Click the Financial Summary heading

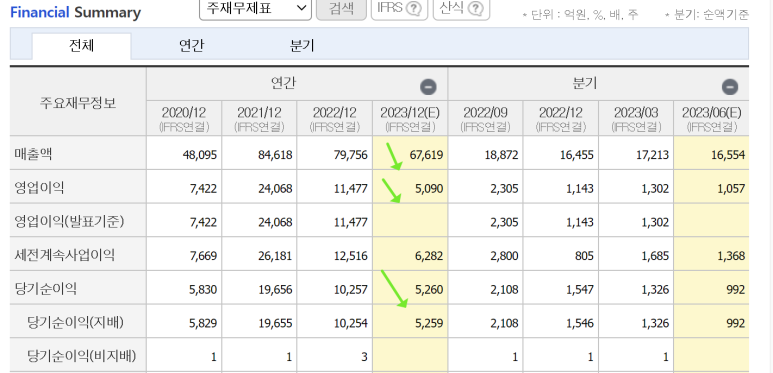click(75, 12)
